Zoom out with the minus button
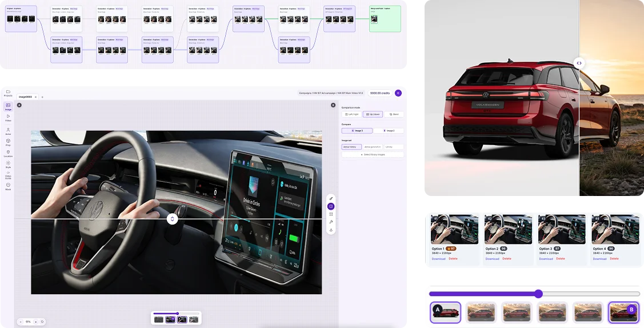The height and width of the screenshot is (328, 644). point(21,322)
